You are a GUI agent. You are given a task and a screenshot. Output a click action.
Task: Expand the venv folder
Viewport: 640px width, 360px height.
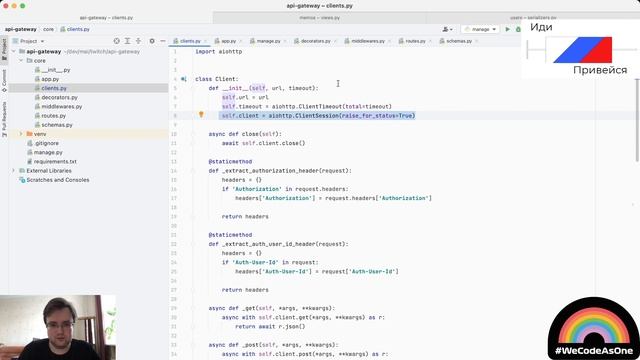point(21,134)
